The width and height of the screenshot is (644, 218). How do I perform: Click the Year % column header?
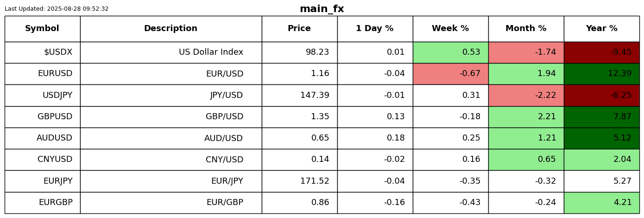601,29
